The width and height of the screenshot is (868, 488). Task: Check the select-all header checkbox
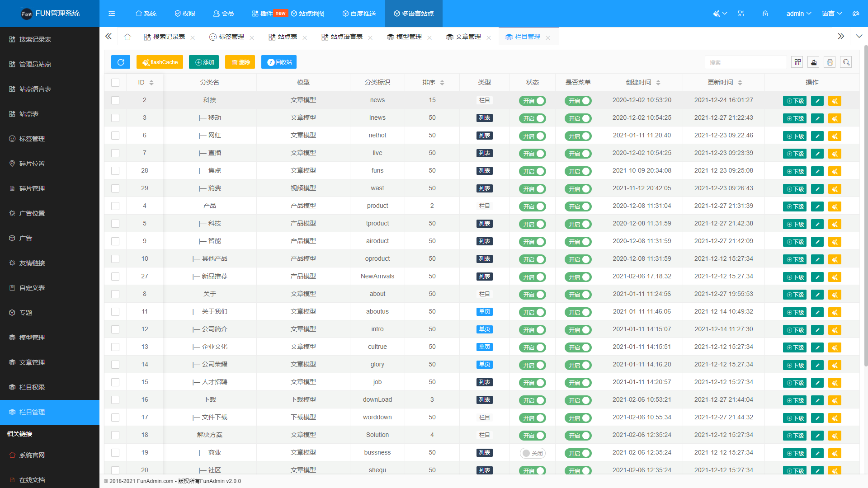coord(115,83)
